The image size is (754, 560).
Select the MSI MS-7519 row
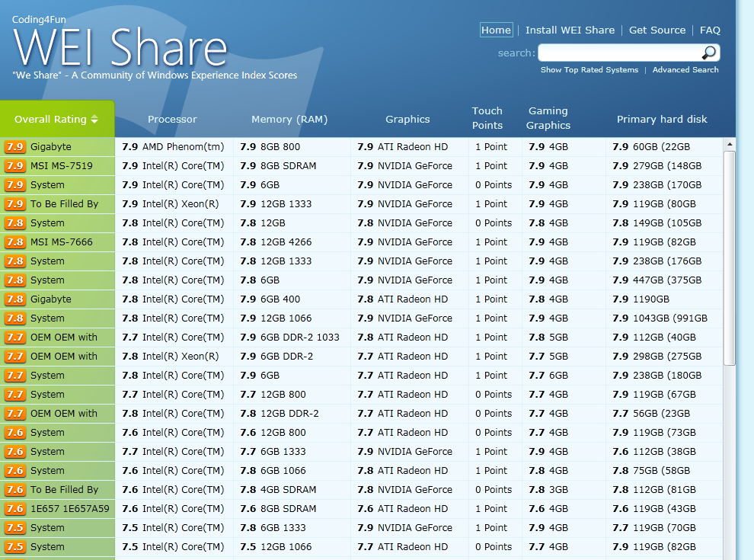[x=57, y=166]
